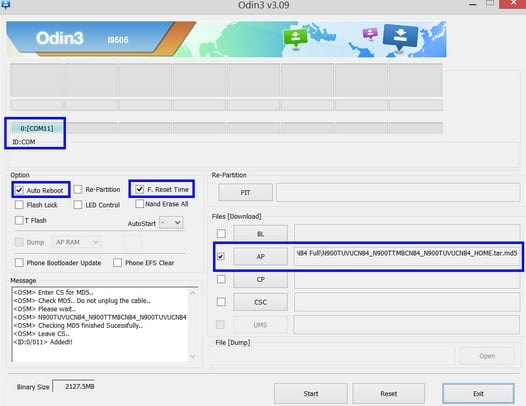The height and width of the screenshot is (406, 526).
Task: Click the green download icon in banner
Action: coord(295,39)
